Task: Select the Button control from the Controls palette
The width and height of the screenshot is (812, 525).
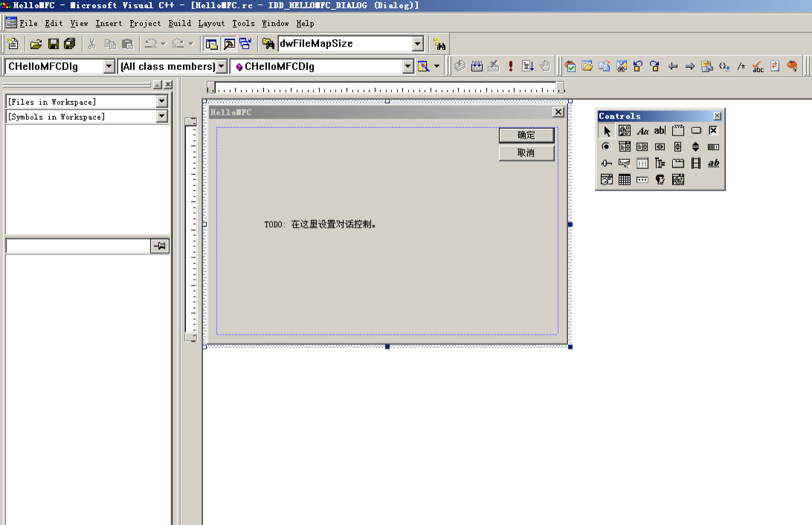Action: pyautogui.click(x=696, y=131)
